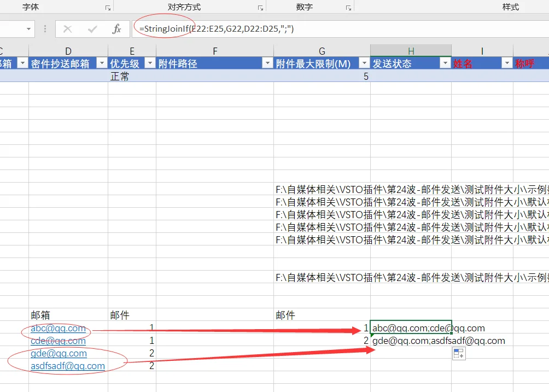Select column F by its header
The image size is (549, 392).
tap(215, 51)
